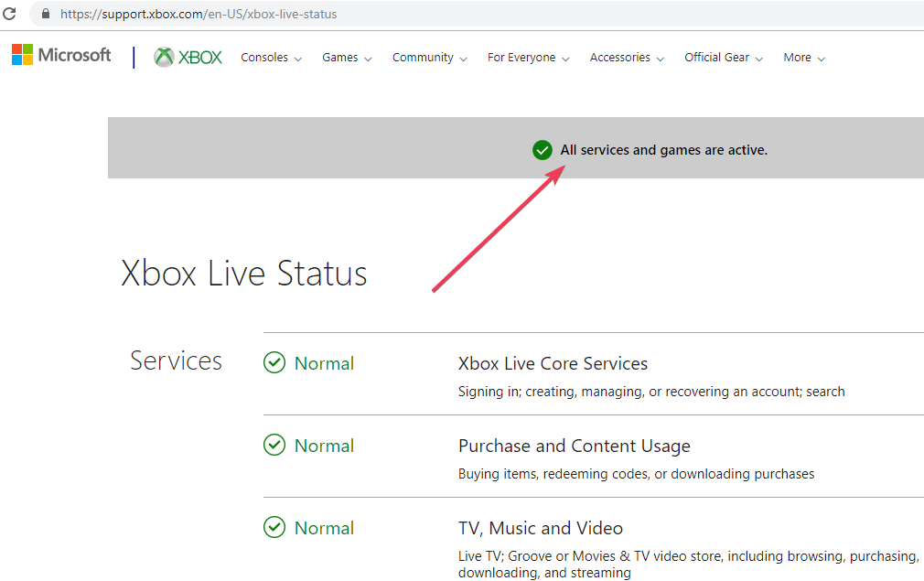
Task: Expand the Official Gear menu chevron
Action: [759, 59]
